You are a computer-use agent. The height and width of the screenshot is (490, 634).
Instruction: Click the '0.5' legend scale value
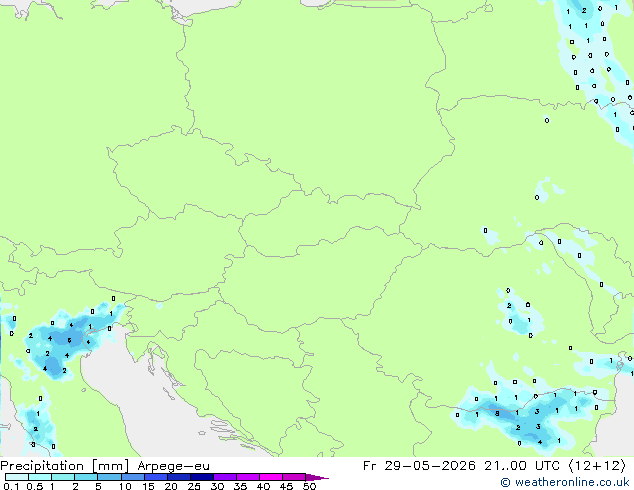click(x=35, y=486)
